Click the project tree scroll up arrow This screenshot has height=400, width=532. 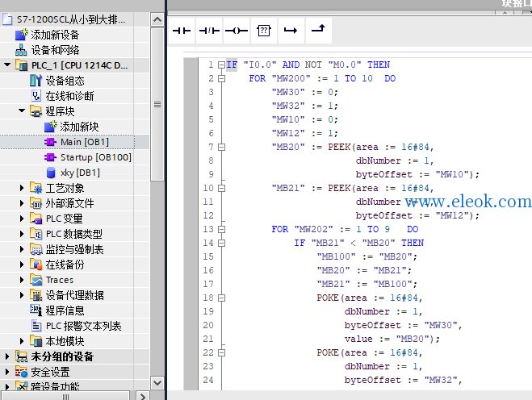(x=157, y=19)
